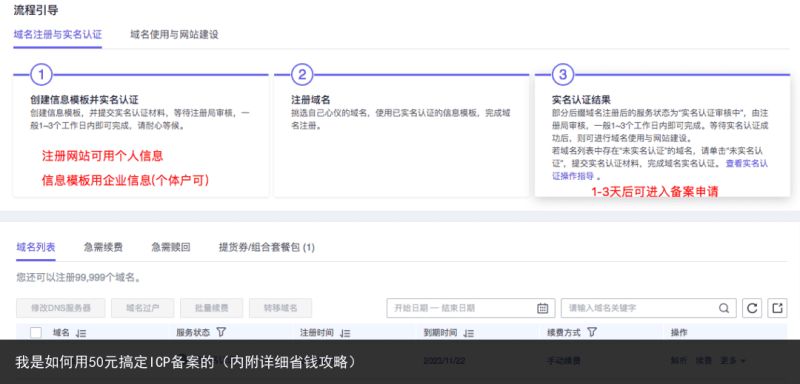Select step 1 创建信息模板并实名认证 card
Screen dimensions: 800x384
(141, 135)
